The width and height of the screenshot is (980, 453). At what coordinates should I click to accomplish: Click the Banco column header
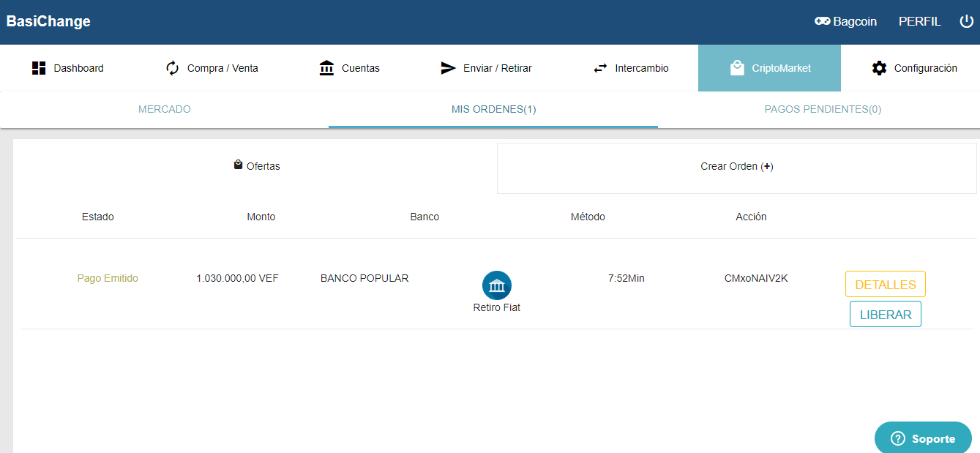click(x=424, y=217)
